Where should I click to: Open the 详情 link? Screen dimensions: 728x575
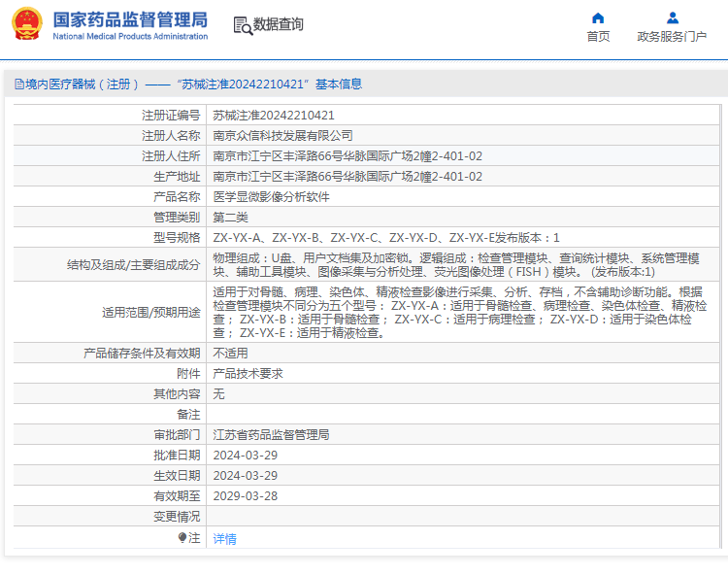click(x=225, y=539)
